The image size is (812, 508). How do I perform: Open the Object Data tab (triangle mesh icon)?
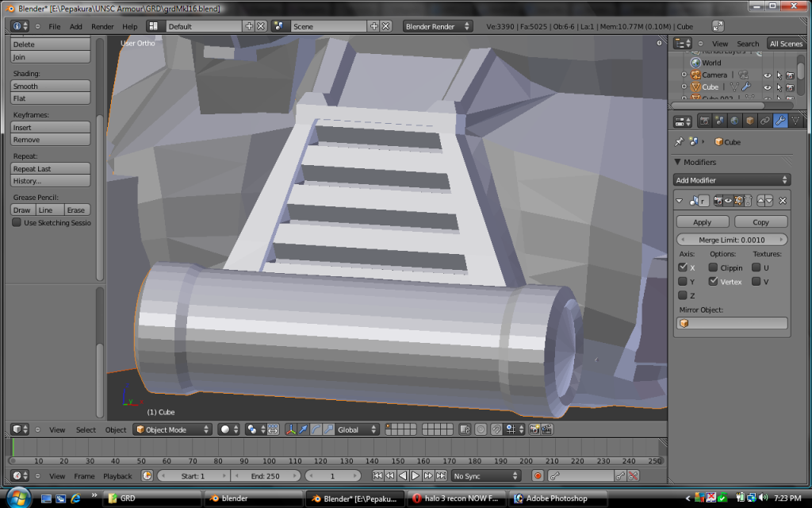tap(795, 121)
